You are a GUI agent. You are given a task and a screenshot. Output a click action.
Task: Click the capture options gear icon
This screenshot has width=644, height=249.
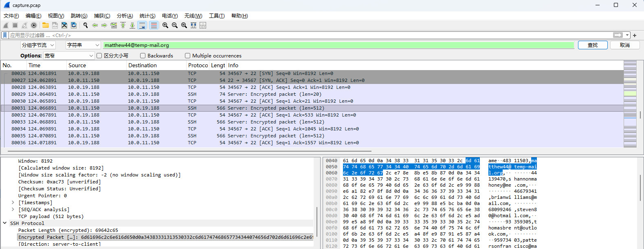coord(34,25)
